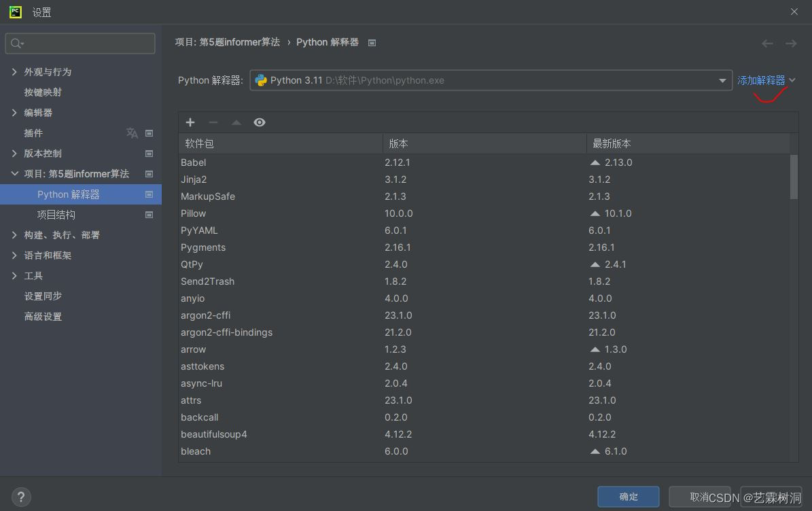Click the upgrade arrow beside Pillow 10.1.0
812x511 pixels.
595,213
